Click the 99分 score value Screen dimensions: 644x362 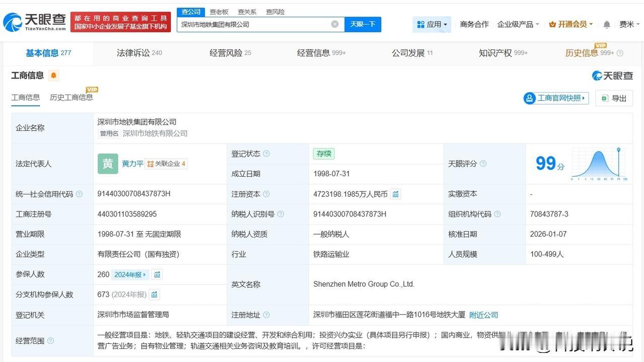click(x=550, y=164)
